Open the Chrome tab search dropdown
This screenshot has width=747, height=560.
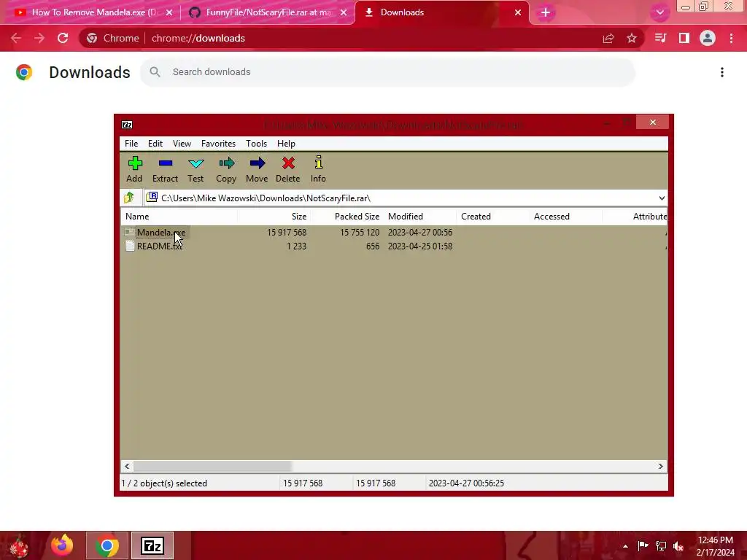click(659, 12)
